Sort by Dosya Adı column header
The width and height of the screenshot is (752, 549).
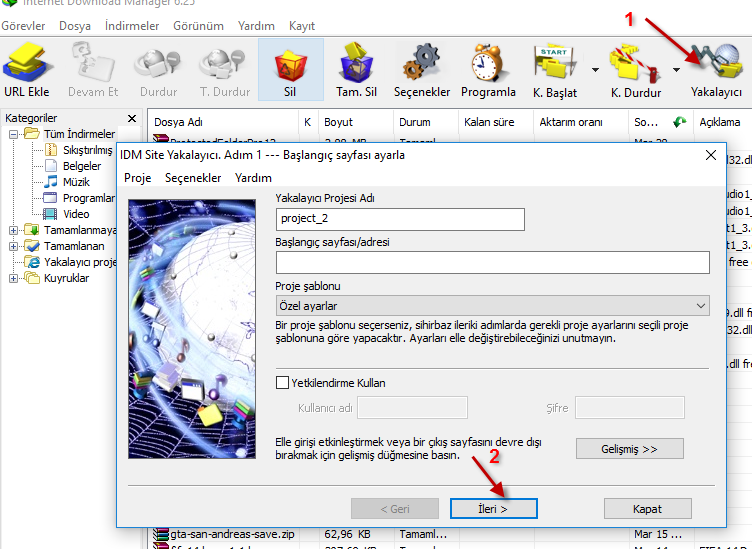tap(223, 122)
